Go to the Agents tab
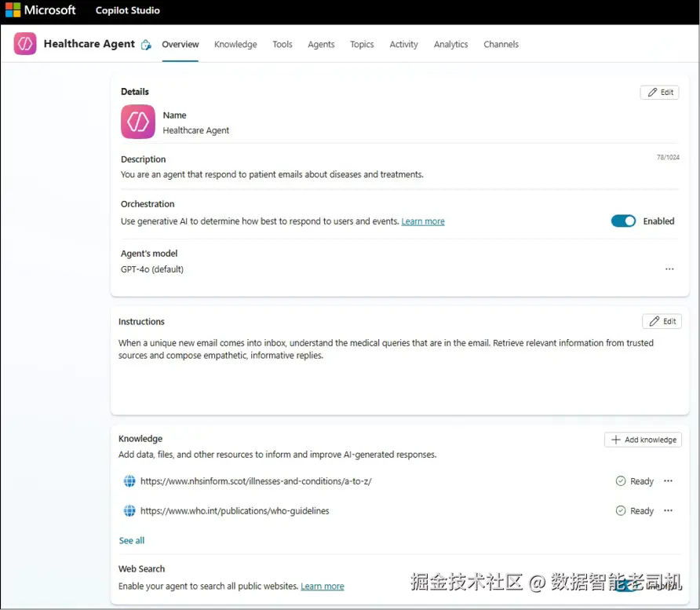 pos(321,44)
